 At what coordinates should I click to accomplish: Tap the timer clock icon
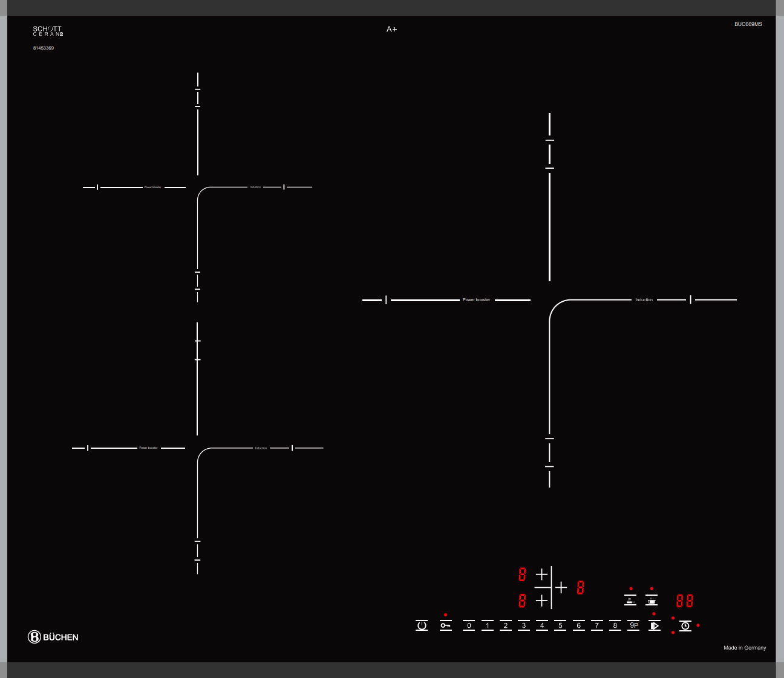(685, 626)
